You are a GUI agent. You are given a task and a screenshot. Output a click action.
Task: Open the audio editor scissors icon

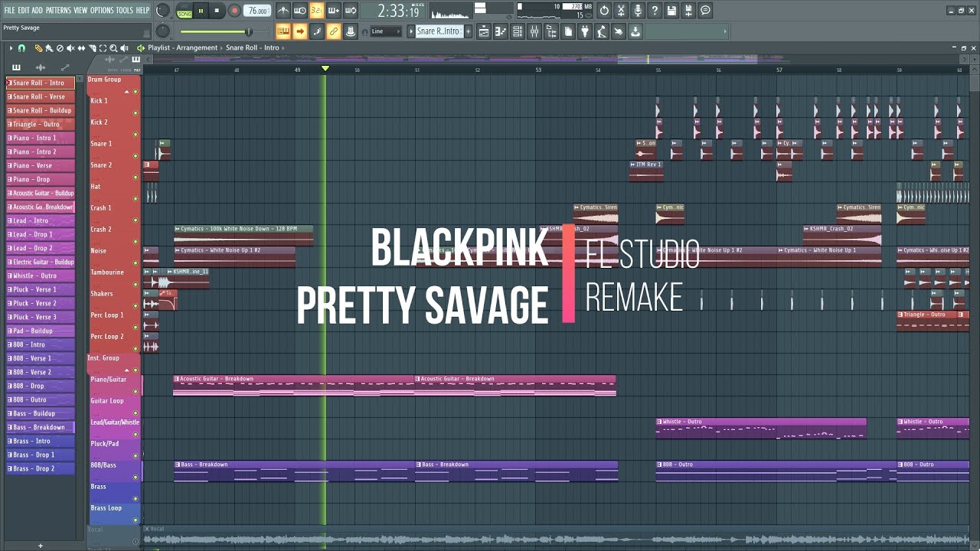(621, 11)
